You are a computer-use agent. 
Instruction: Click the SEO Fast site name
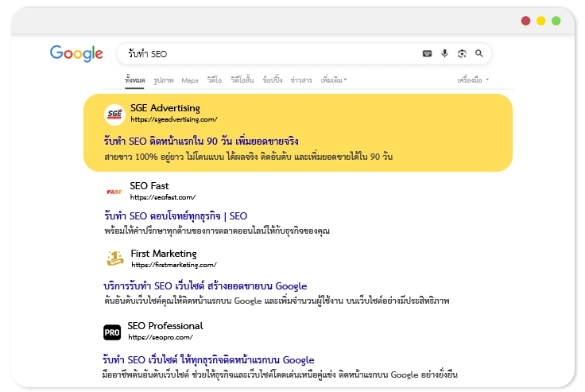(x=149, y=186)
